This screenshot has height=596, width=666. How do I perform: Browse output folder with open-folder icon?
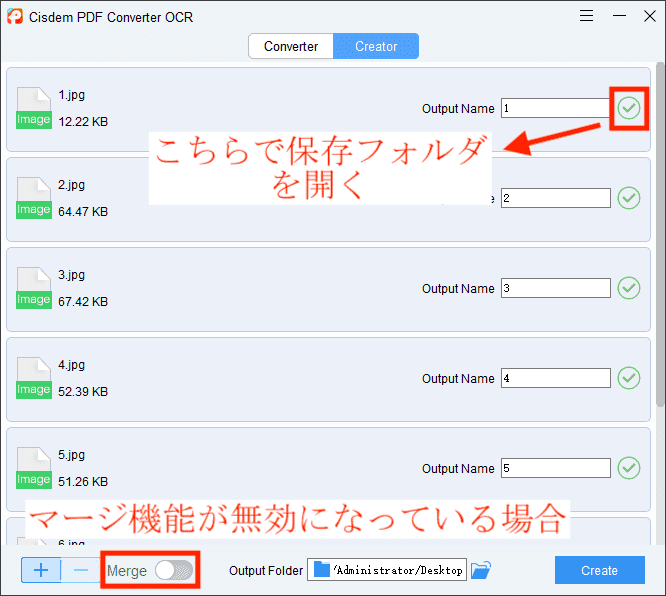481,570
